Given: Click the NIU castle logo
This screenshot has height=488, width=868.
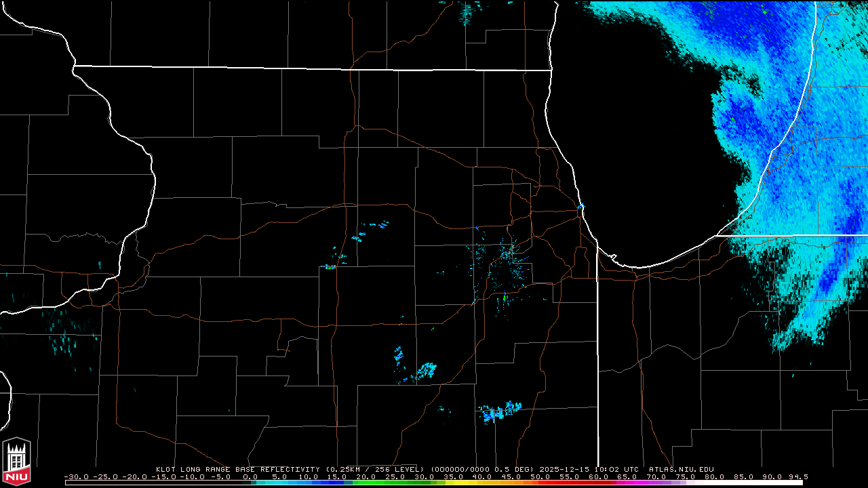Looking at the screenshot, I should [16, 462].
